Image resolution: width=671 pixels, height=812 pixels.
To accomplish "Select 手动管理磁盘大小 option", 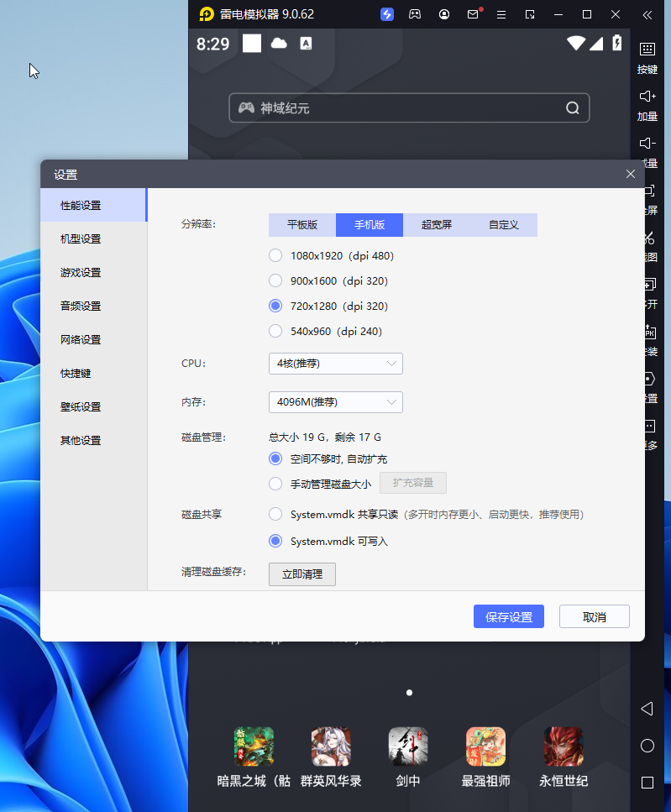I will point(275,484).
